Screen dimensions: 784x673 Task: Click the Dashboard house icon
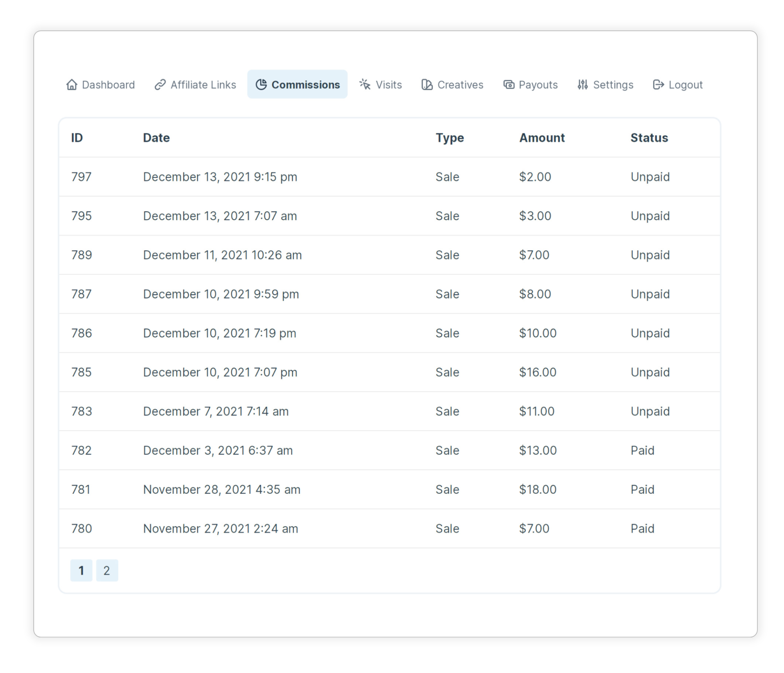[72, 84]
